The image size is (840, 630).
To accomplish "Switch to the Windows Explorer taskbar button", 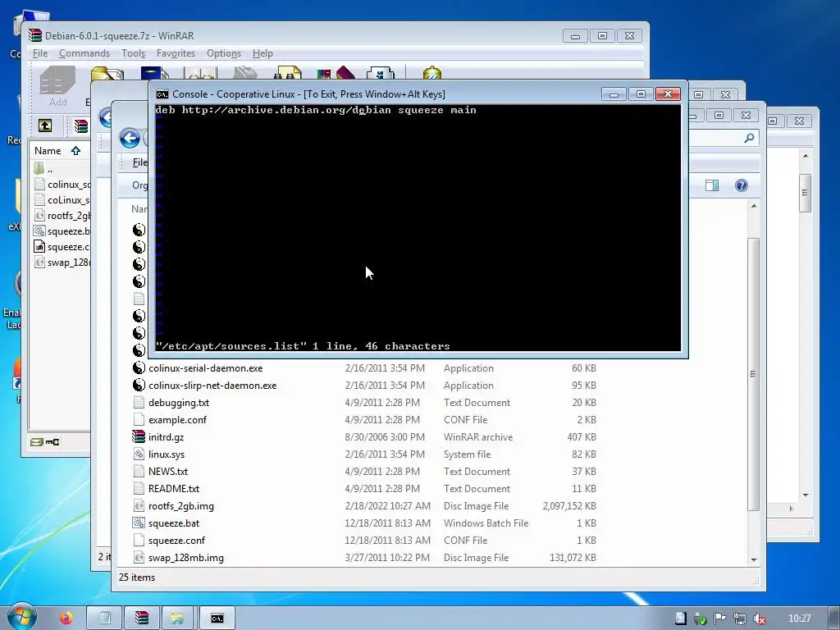I will [178, 619].
